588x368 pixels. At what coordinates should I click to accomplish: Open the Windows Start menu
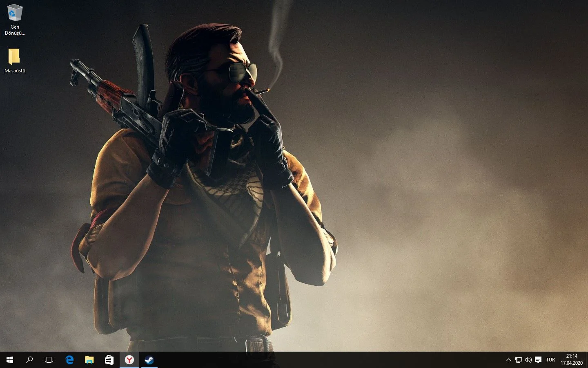point(10,360)
